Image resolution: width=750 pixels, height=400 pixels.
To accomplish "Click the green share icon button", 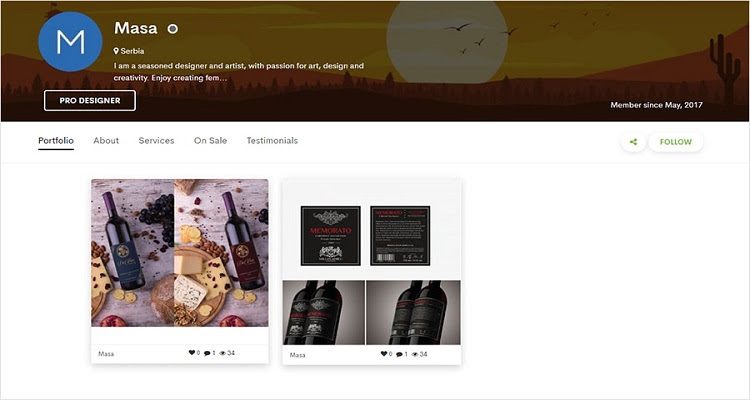I will pos(633,142).
